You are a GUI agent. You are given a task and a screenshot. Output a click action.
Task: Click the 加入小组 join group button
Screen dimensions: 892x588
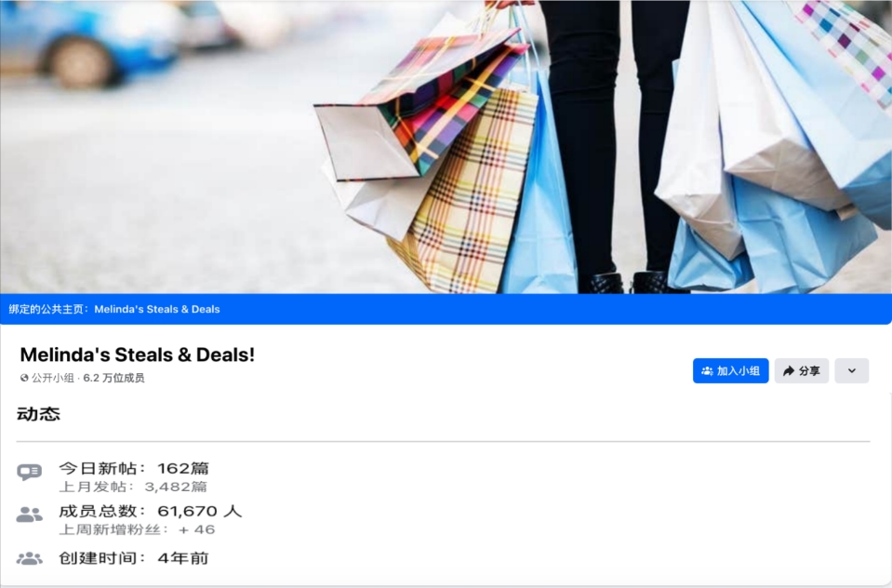(730, 370)
